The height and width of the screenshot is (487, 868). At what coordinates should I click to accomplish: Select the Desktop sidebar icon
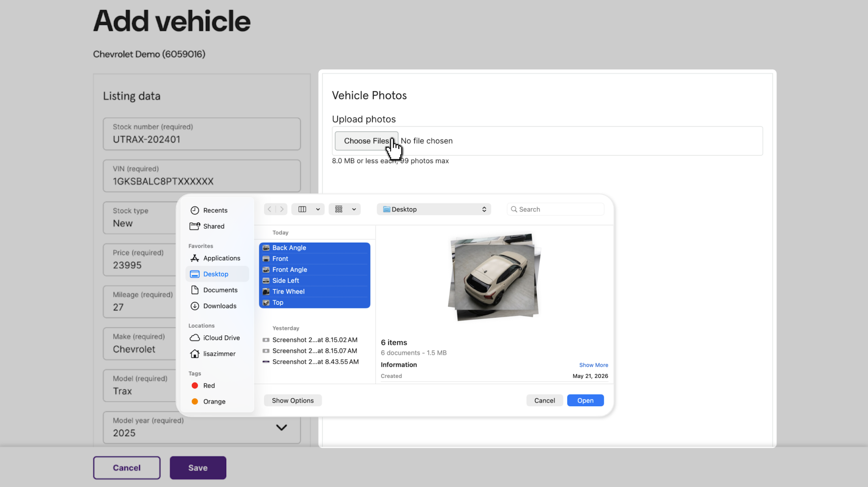(195, 274)
